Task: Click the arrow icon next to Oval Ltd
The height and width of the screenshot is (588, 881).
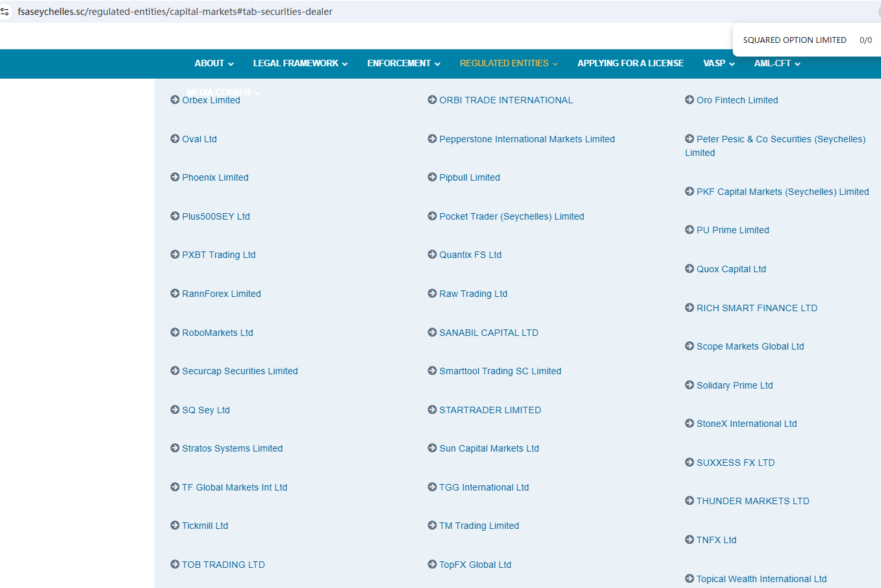Action: coord(175,139)
